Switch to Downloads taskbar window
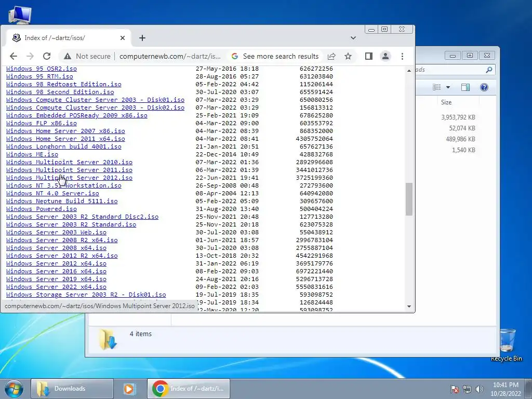This screenshot has height=399, width=532. (x=72, y=389)
